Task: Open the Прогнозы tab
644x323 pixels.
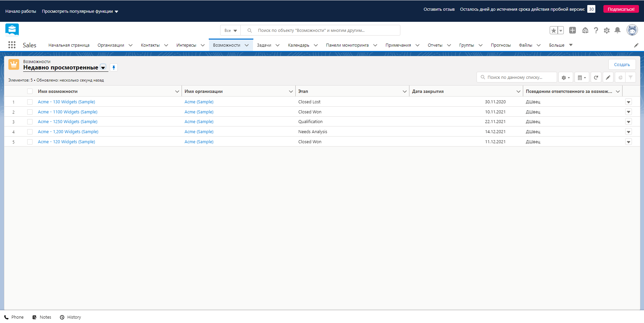Action: 501,45
